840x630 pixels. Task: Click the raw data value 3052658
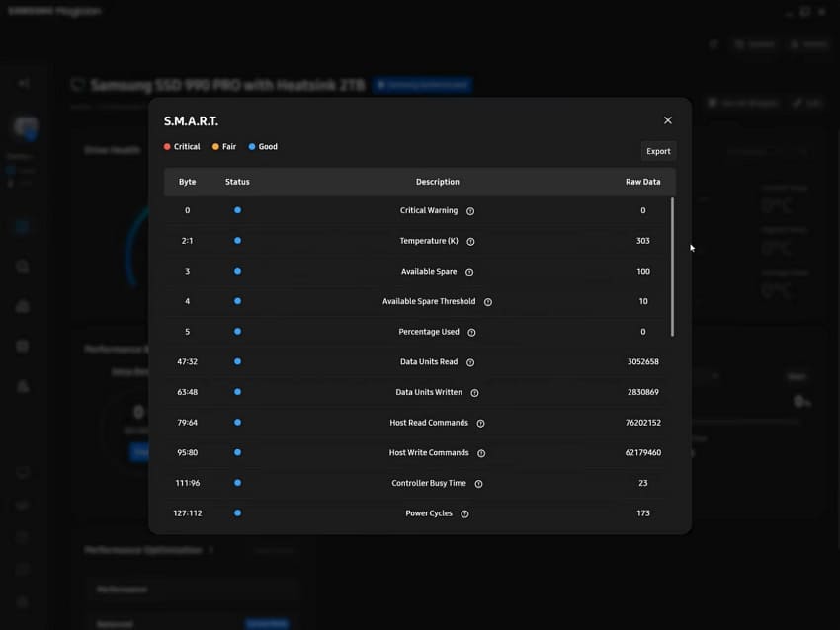643,361
